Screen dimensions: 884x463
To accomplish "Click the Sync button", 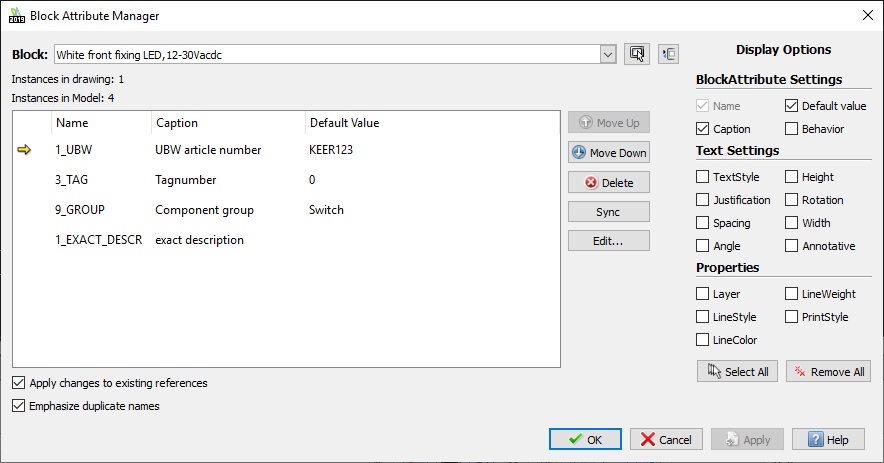I will (608, 212).
